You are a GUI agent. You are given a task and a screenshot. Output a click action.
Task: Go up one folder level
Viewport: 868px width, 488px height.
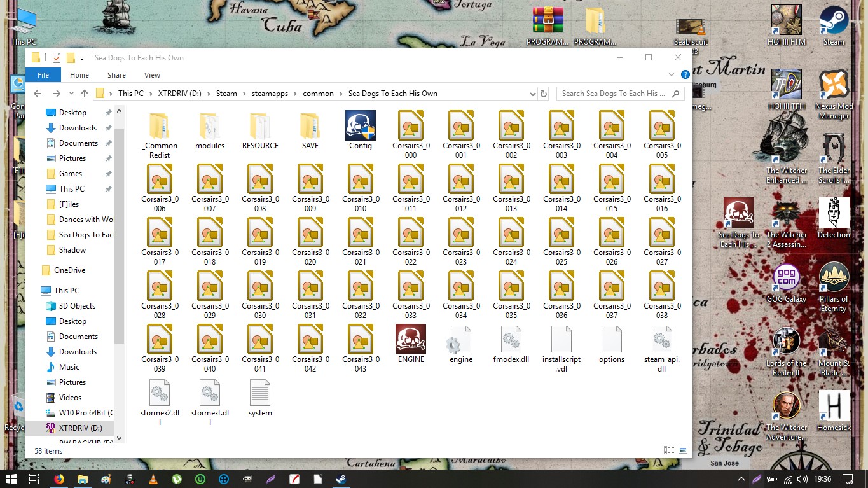click(x=84, y=94)
